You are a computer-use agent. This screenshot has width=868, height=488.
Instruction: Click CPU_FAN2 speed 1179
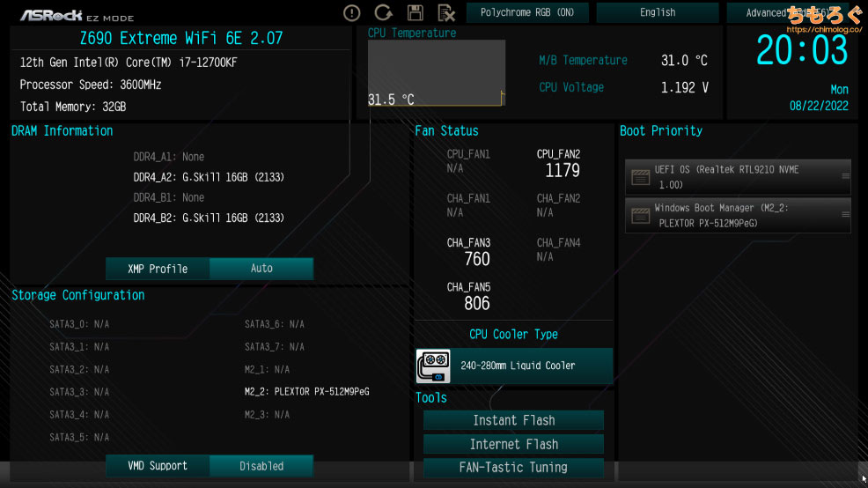(562, 170)
